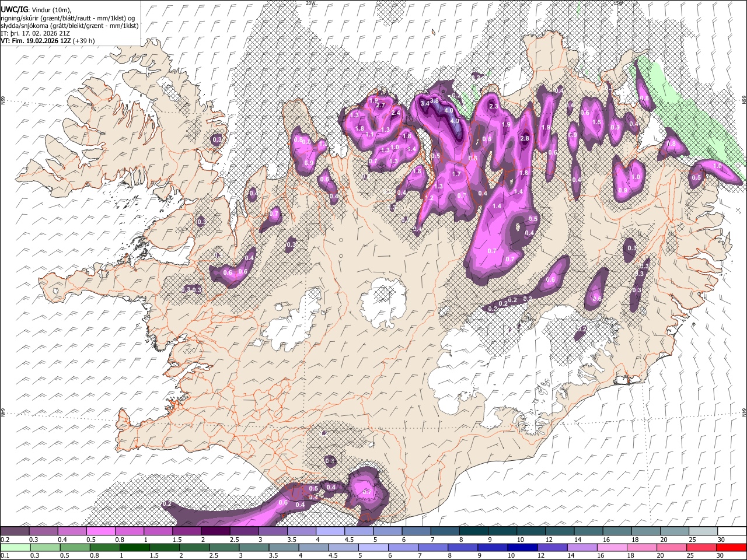
Task: Click the upper legend swatch labeled 18
Action: point(645,531)
